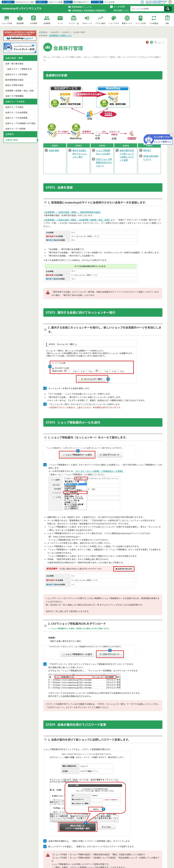174x868 pixels.
Task: Open 旧管理画面と新管理画面の導線変更点 link
Action: (87, 10)
